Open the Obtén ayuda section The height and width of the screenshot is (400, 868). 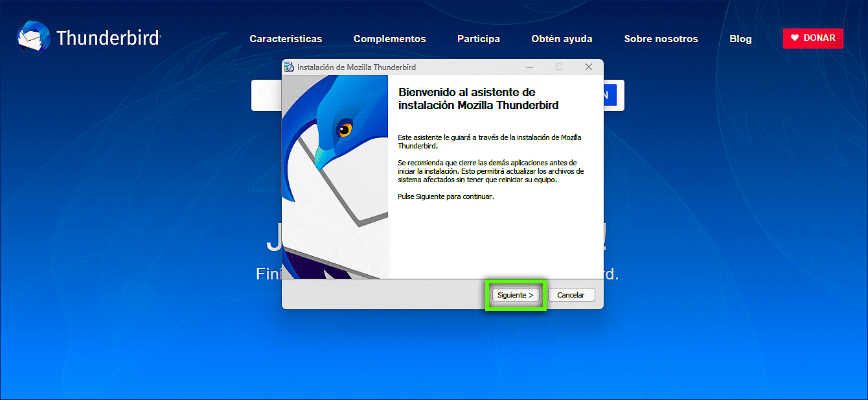562,39
